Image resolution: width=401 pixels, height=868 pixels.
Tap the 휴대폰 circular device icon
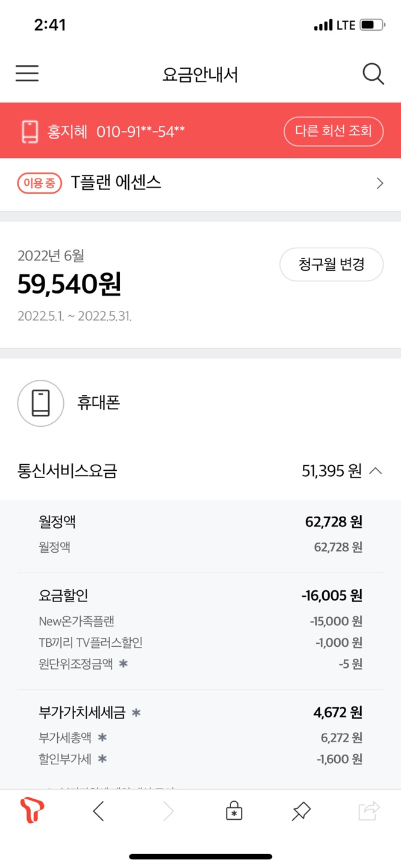point(40,403)
